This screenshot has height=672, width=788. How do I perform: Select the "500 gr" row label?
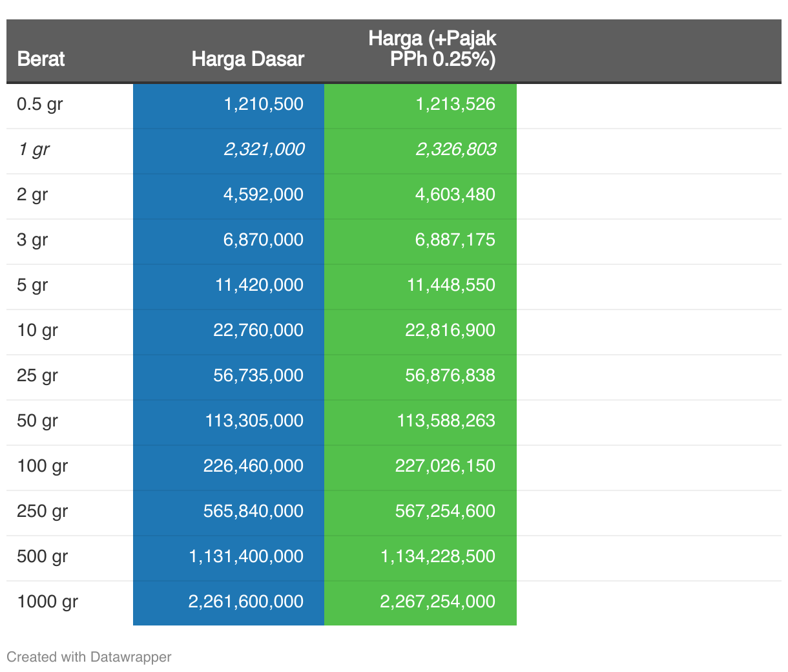click(42, 556)
